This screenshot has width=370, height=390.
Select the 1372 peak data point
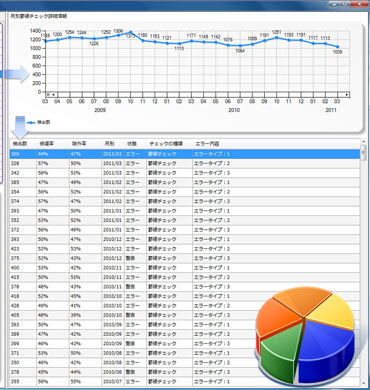tap(130, 32)
